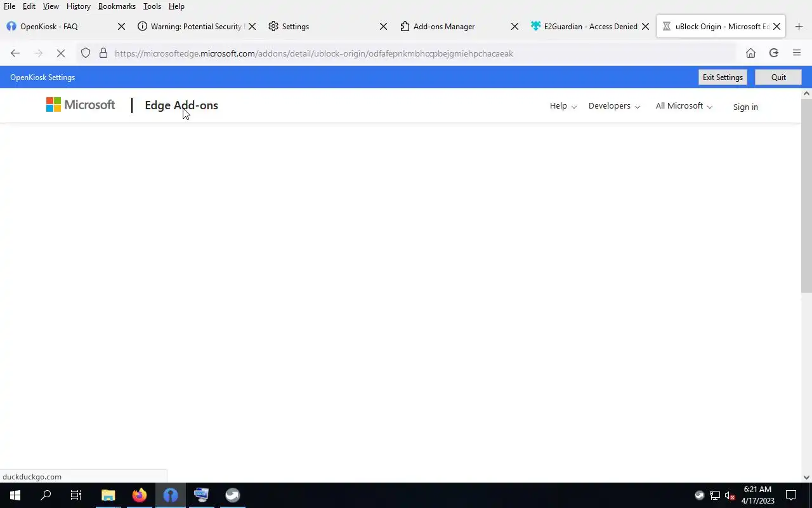Expand the Developers dropdown
This screenshot has width=812, height=508.
(614, 106)
